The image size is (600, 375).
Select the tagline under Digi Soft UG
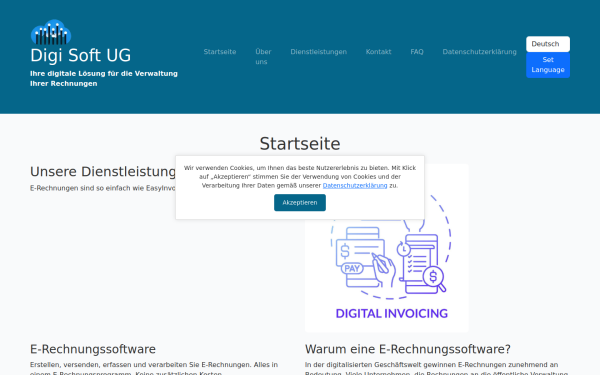point(104,78)
